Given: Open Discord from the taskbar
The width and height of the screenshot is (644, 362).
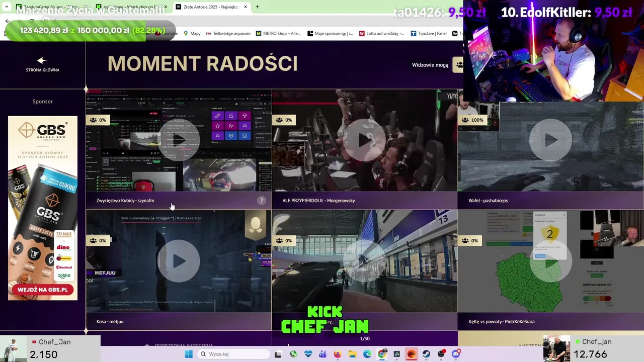Looking at the screenshot, I should tap(456, 354).
